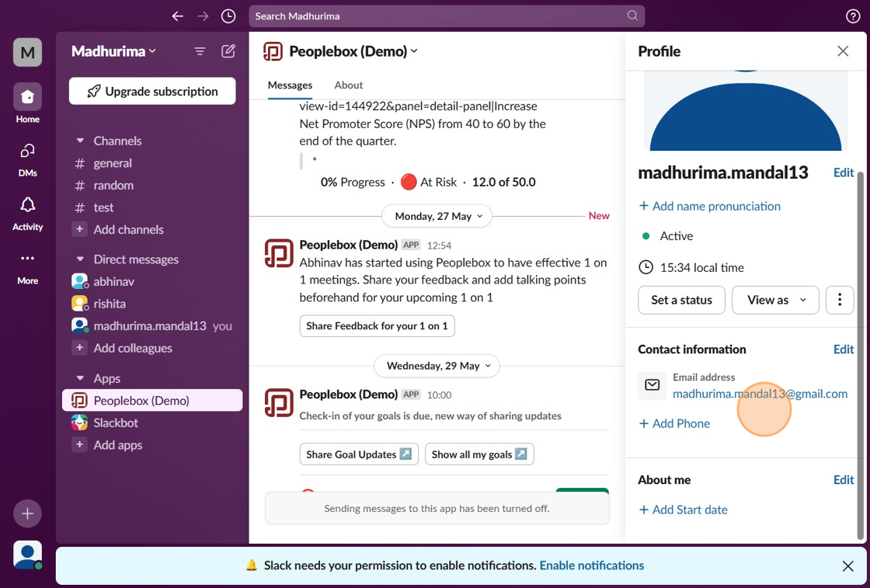The height and width of the screenshot is (588, 870).
Task: Go forward with the right arrow icon
Action: click(x=203, y=16)
